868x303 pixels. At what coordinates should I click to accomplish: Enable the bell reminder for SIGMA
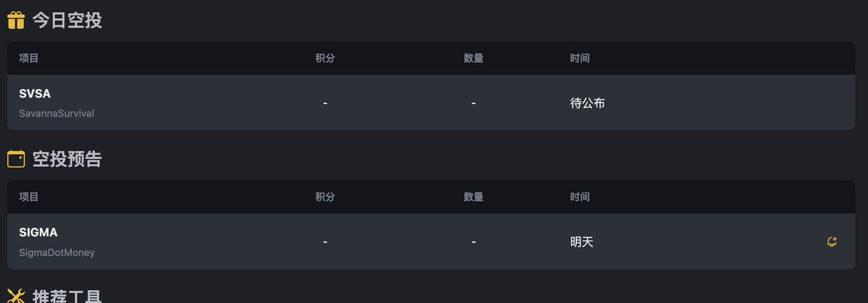[x=832, y=242]
